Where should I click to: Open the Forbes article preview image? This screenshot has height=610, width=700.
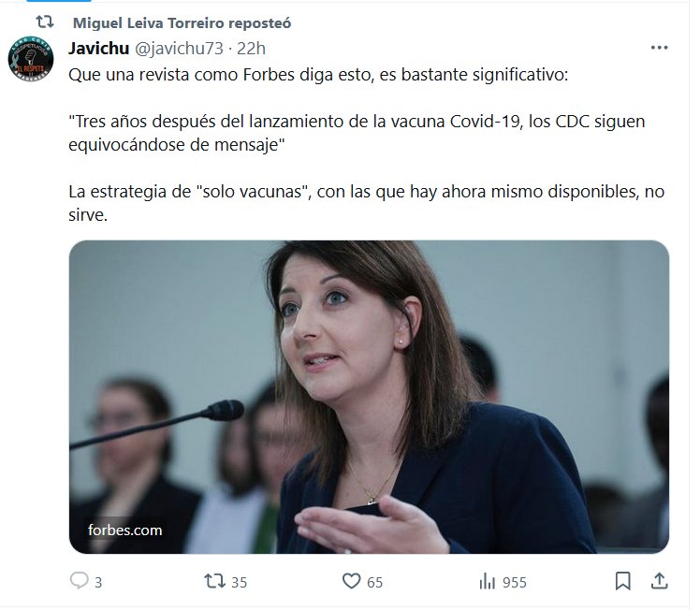click(x=369, y=397)
